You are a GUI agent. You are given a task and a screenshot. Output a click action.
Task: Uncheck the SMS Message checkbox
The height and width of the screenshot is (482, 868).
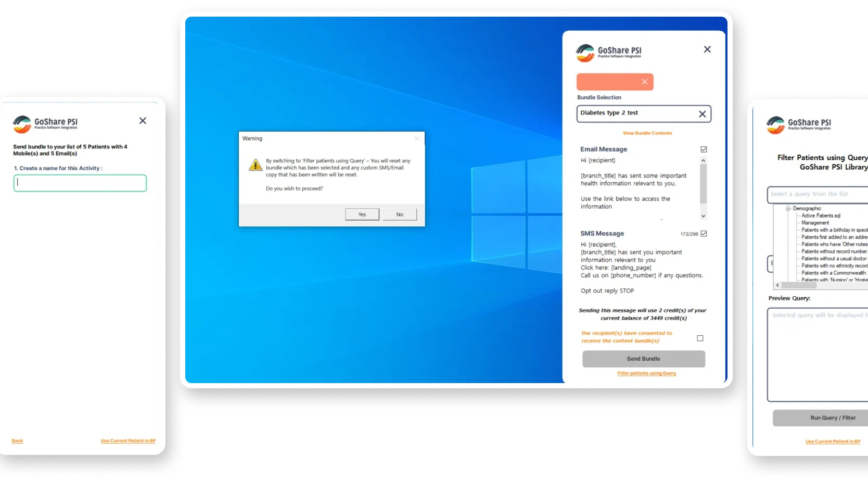pos(704,234)
